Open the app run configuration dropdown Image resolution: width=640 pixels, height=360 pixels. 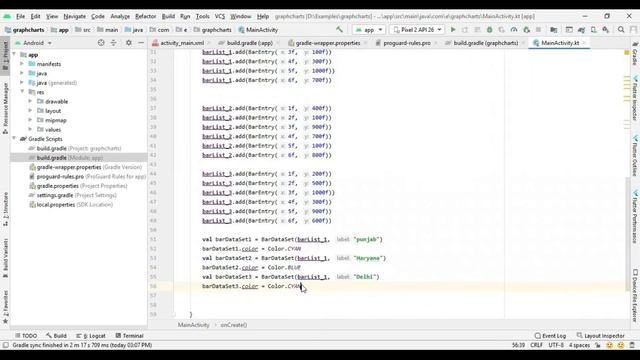[369, 30]
